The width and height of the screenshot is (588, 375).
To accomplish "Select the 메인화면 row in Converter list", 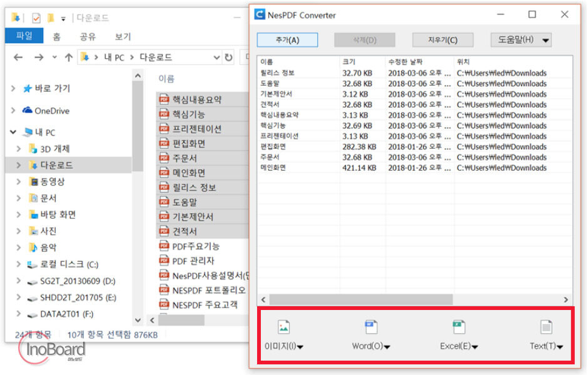I will 414,167.
